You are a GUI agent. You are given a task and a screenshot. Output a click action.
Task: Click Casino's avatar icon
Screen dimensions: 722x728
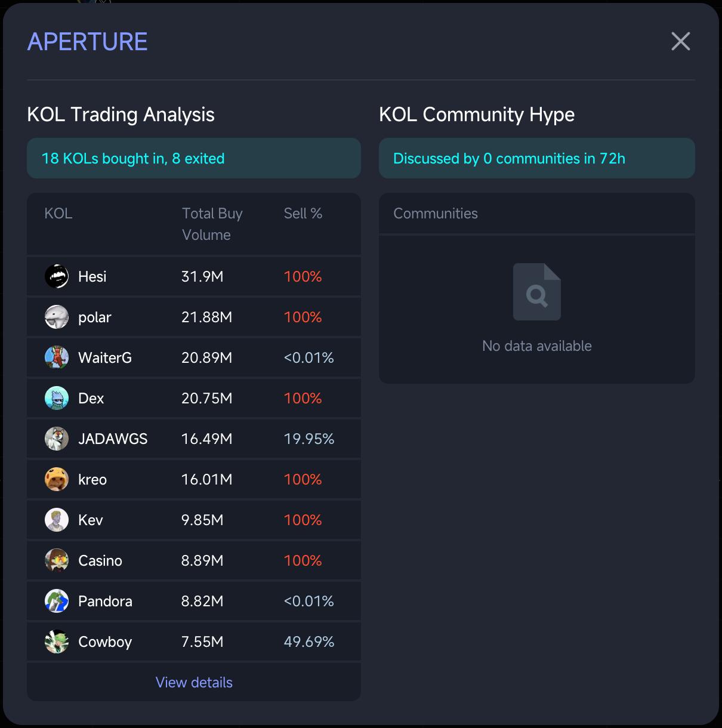pos(57,560)
